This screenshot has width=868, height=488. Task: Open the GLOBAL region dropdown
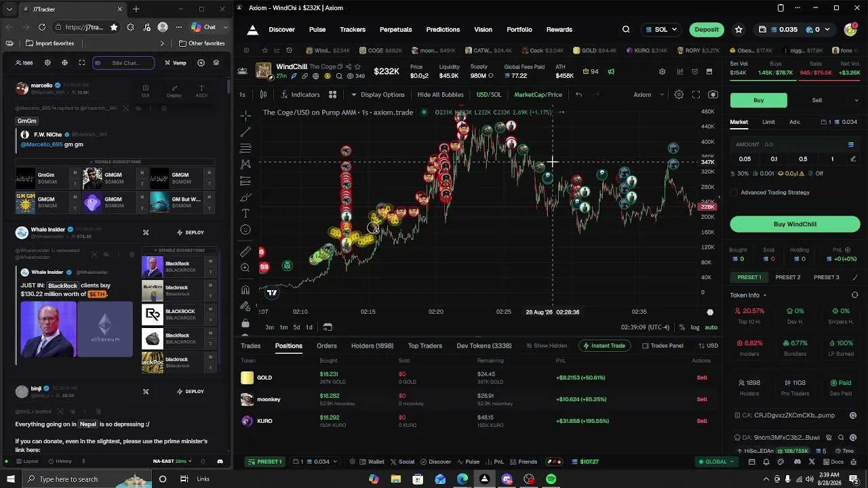[x=717, y=462]
